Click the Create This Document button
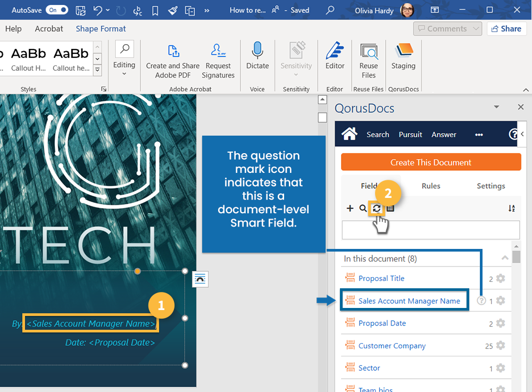Viewport: 532px width, 392px height. coord(431,162)
